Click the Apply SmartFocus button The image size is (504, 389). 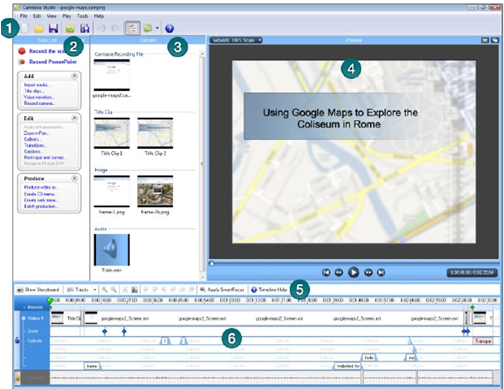point(222,290)
